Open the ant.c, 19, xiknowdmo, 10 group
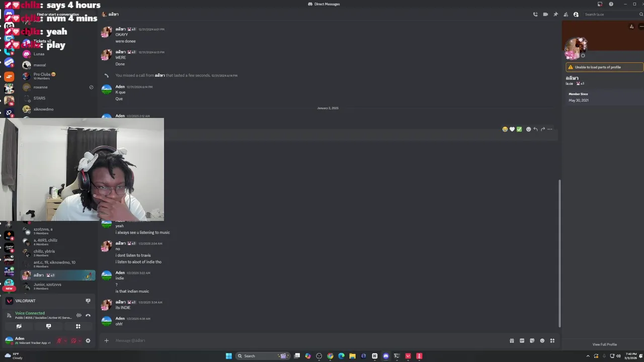The height and width of the screenshot is (362, 644). [57, 264]
